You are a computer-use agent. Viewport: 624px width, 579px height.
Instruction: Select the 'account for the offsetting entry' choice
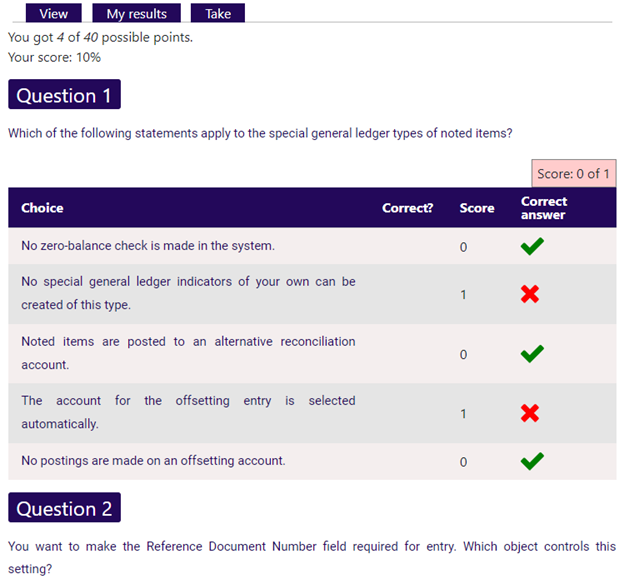pos(188,412)
